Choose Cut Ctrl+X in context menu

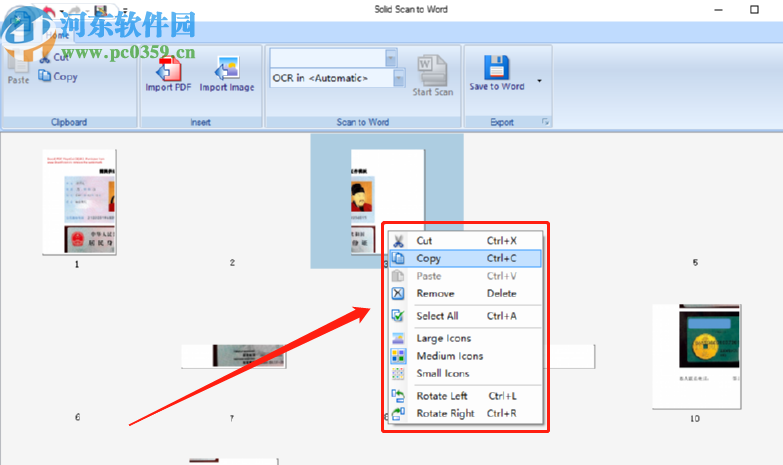coord(465,241)
